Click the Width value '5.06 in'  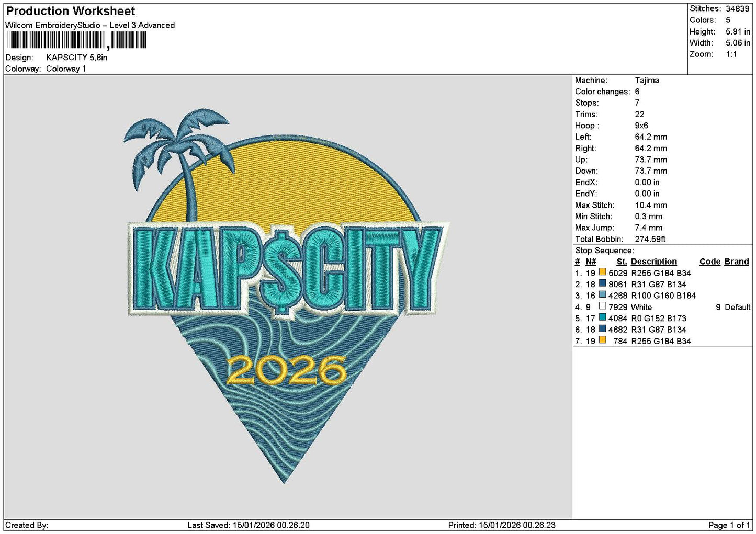click(x=738, y=43)
